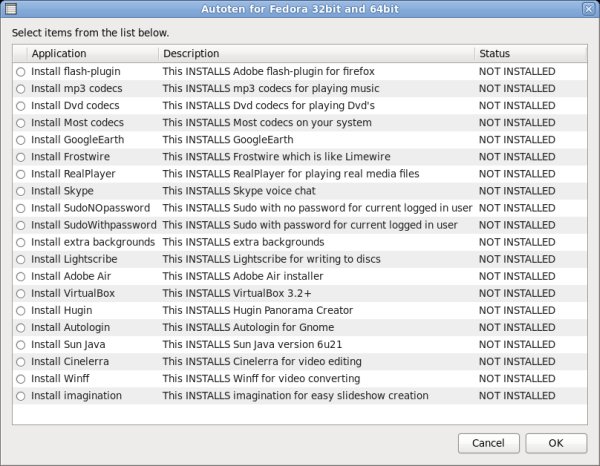Click NOT INSTALLED status for Adobe Air
This screenshot has height=466, width=600.
pos(517,277)
